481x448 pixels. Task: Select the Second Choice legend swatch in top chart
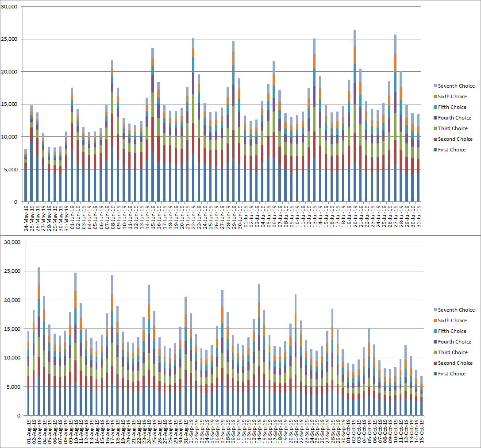(x=435, y=139)
